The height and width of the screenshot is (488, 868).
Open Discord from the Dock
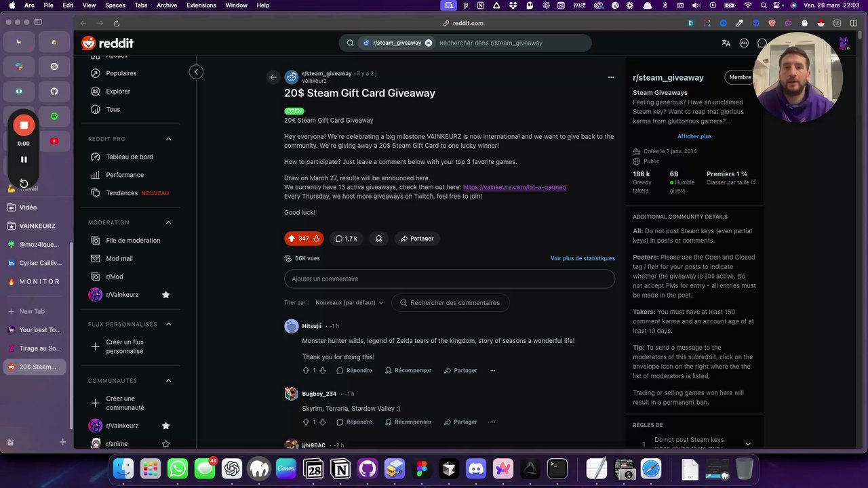point(476,469)
